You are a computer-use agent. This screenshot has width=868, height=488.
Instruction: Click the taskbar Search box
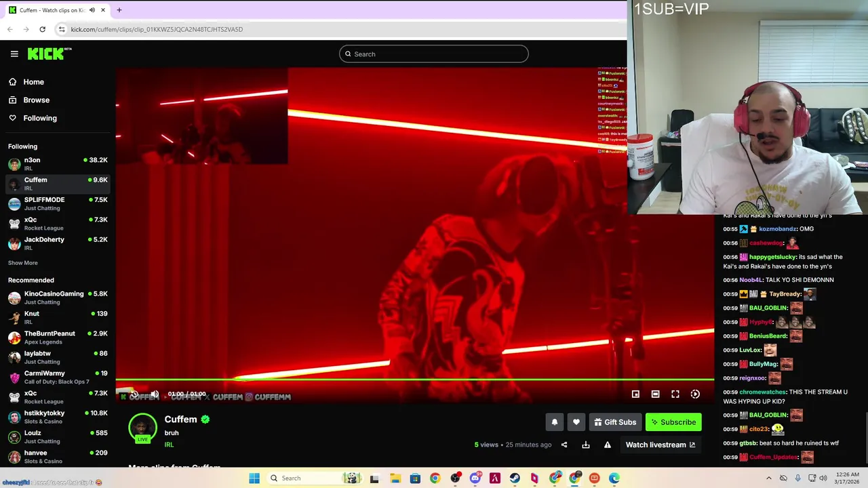tap(314, 479)
